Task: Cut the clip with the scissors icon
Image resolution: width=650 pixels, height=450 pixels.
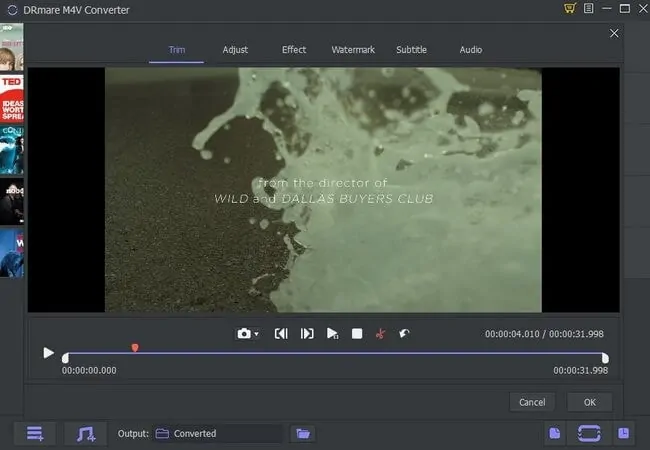Action: coord(380,334)
